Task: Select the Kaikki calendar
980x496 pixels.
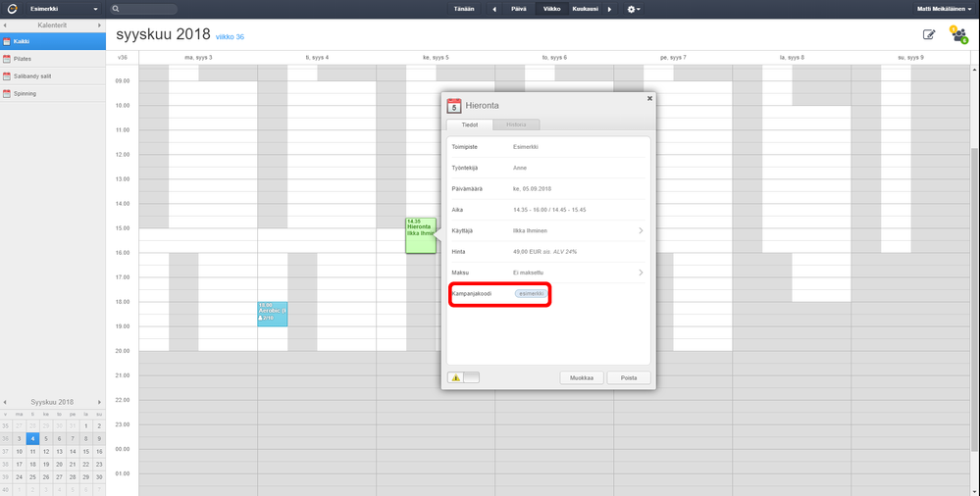Action: [x=53, y=41]
